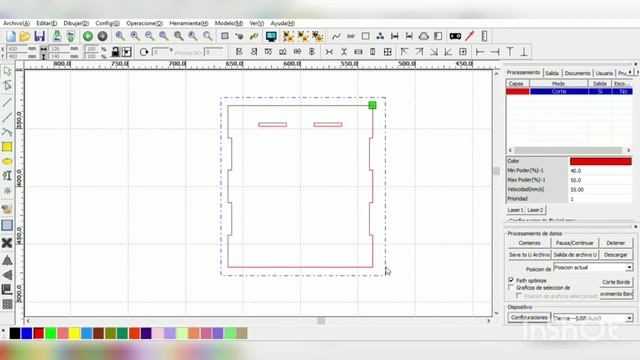Click the red diagonal line icon in toolbar
This screenshot has height=360, width=640.
click(x=470, y=36)
